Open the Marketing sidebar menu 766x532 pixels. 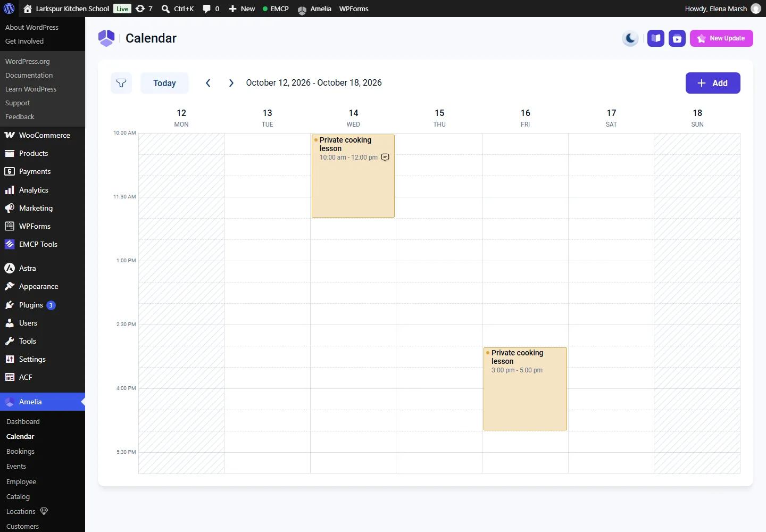[43, 208]
